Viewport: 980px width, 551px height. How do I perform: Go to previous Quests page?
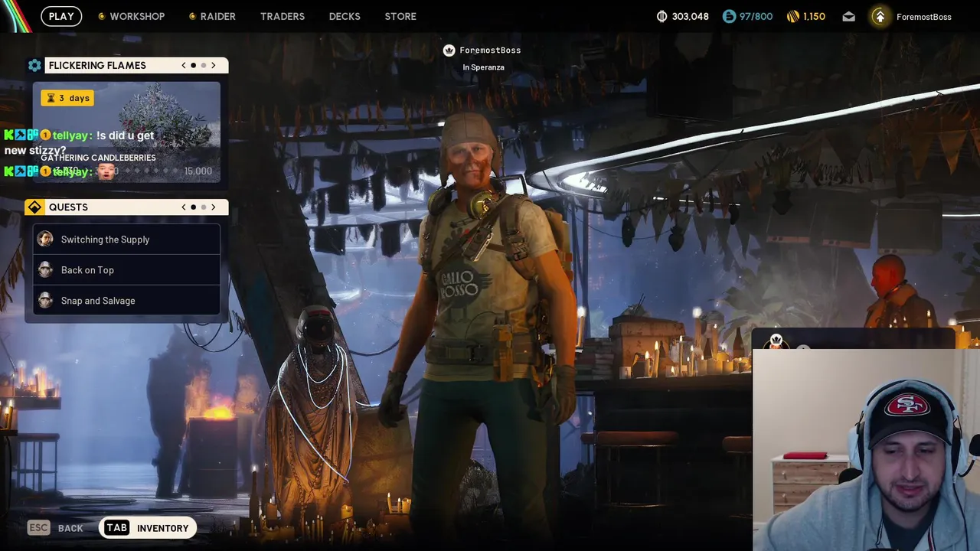(184, 207)
